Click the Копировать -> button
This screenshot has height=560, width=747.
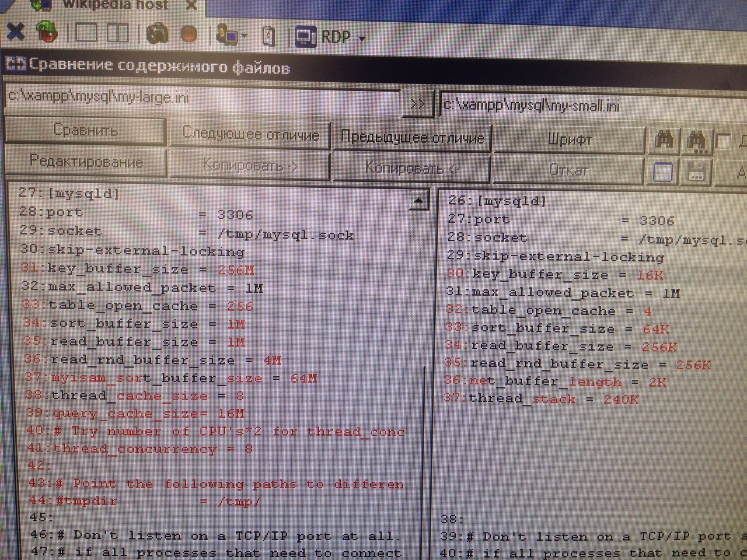click(x=250, y=166)
